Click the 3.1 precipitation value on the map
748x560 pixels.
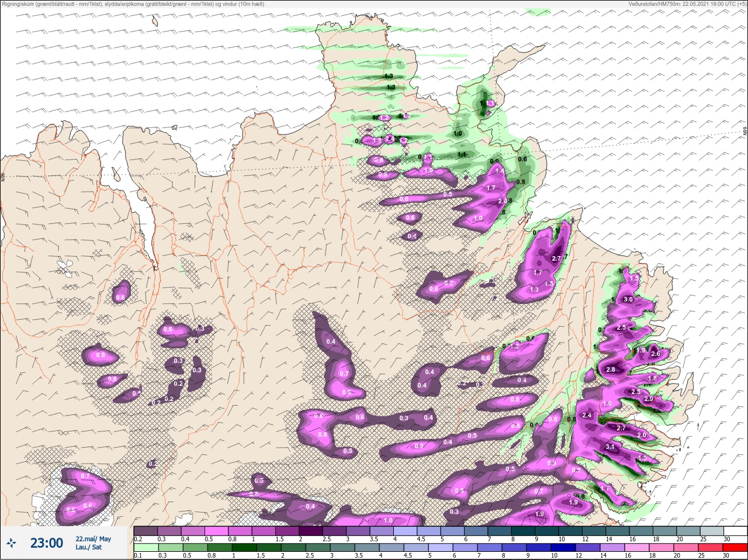pos(610,447)
